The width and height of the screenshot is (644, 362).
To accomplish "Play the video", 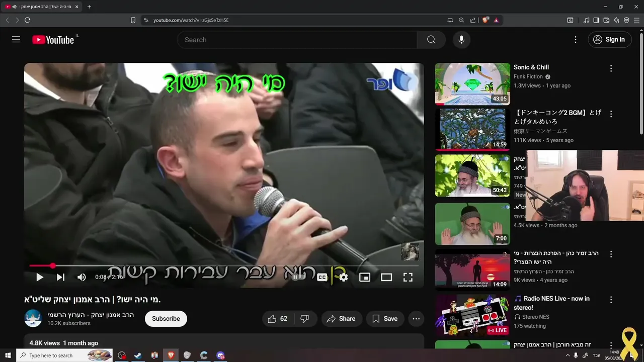I will click(x=39, y=277).
